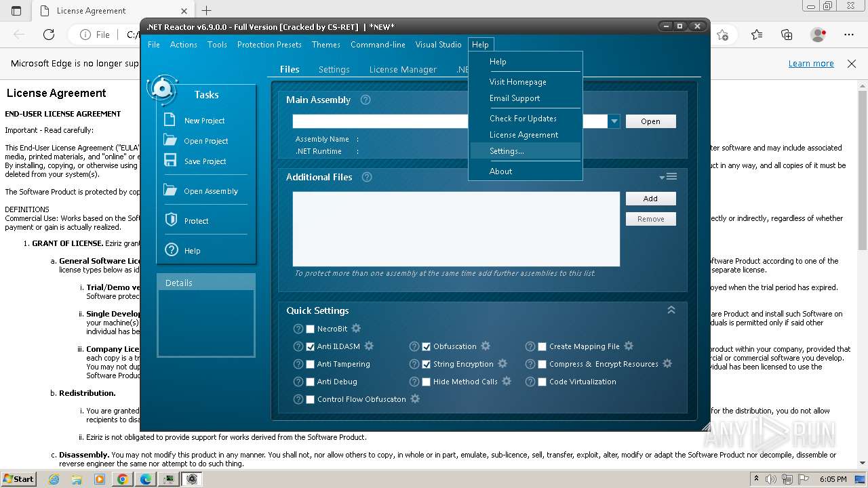
Task: Select Settings... in the Help menu
Action: (526, 151)
